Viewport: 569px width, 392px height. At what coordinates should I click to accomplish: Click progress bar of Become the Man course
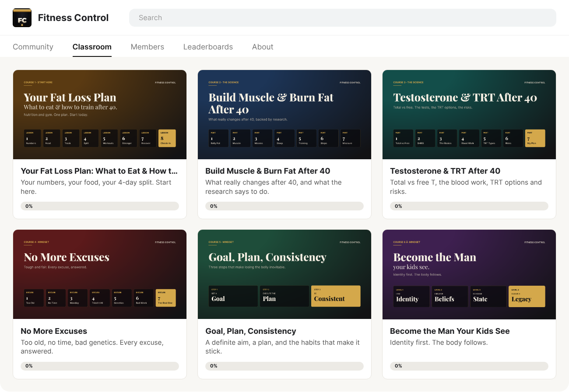pos(469,366)
